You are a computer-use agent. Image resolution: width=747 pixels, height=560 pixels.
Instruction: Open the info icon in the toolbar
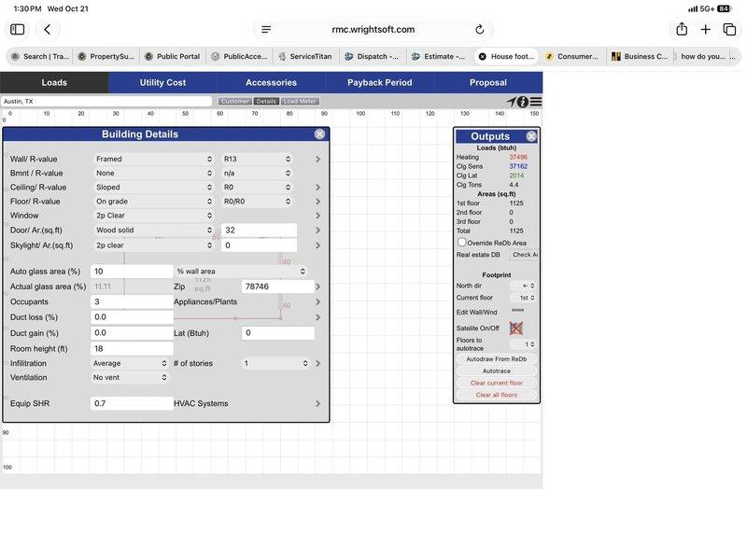(523, 102)
